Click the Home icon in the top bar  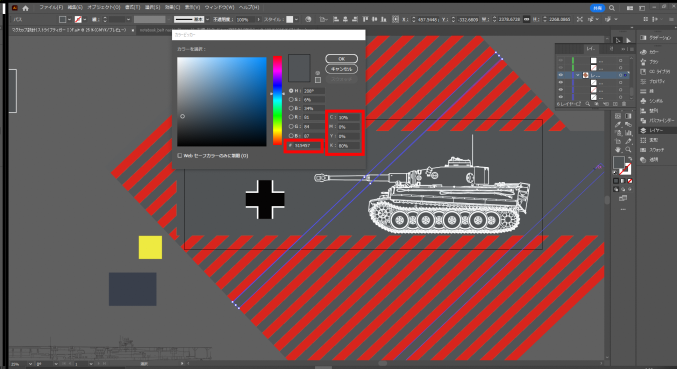(25, 8)
